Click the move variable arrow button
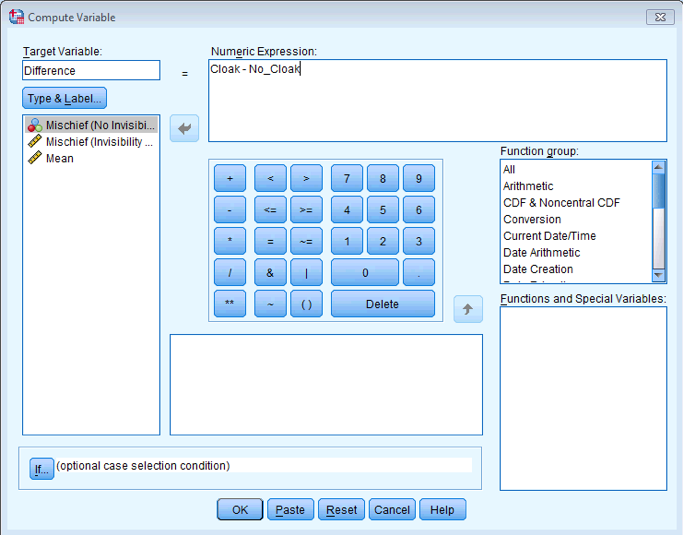This screenshot has width=683, height=535. coord(185,128)
